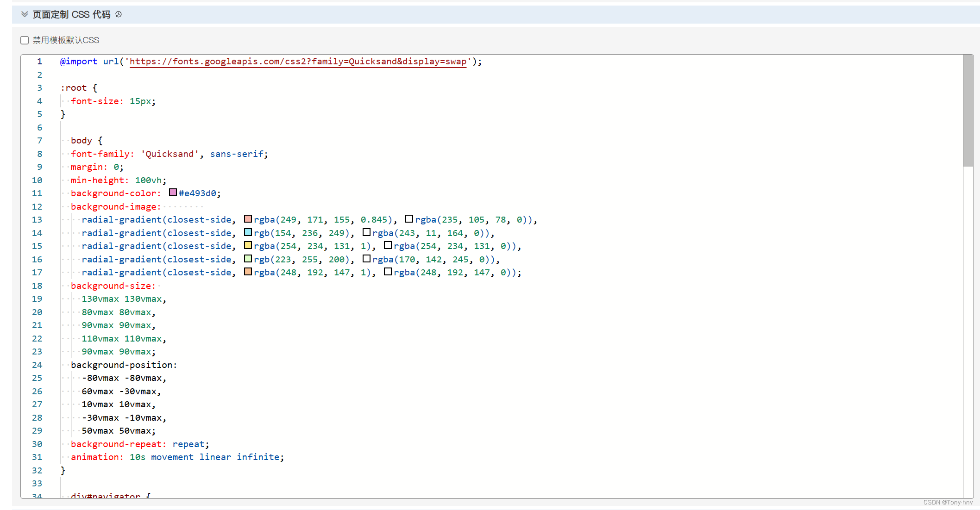Click the rgba(235, 105, 78, 0) swatch
980x510 pixels.
[x=409, y=219]
